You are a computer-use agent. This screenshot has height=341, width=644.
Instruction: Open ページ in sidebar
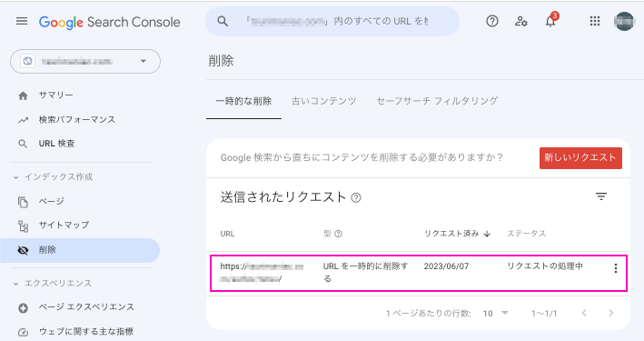click(x=52, y=201)
